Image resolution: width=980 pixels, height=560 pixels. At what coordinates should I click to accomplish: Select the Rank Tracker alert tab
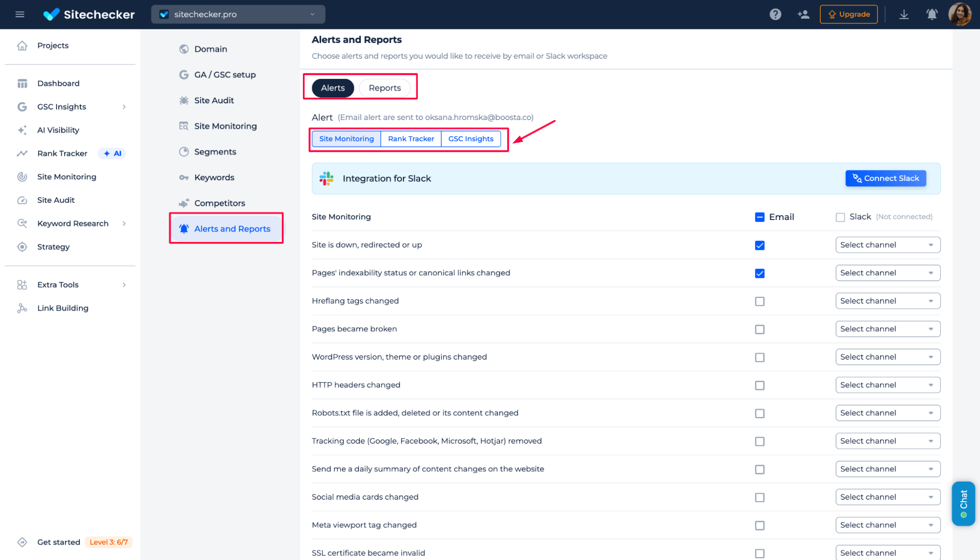[411, 139]
